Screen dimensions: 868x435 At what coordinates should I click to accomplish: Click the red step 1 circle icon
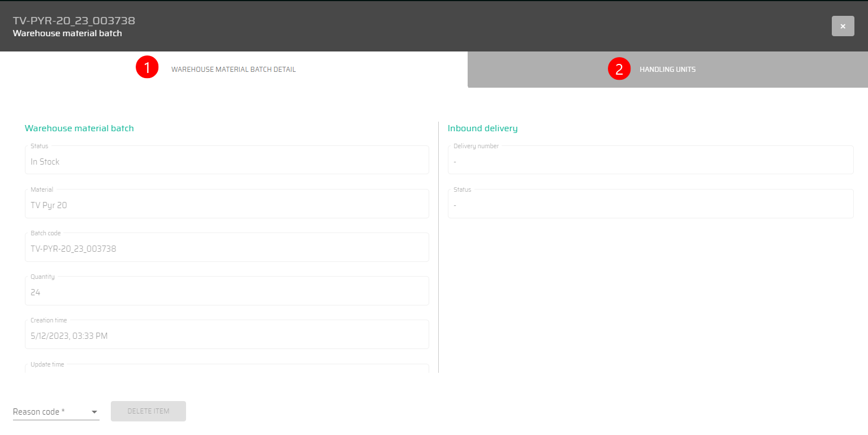(x=147, y=68)
